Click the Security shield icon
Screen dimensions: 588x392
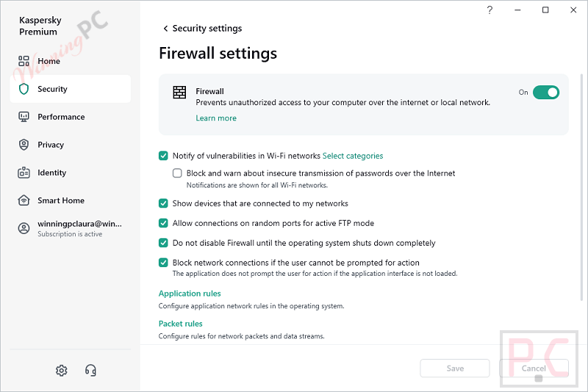point(24,89)
